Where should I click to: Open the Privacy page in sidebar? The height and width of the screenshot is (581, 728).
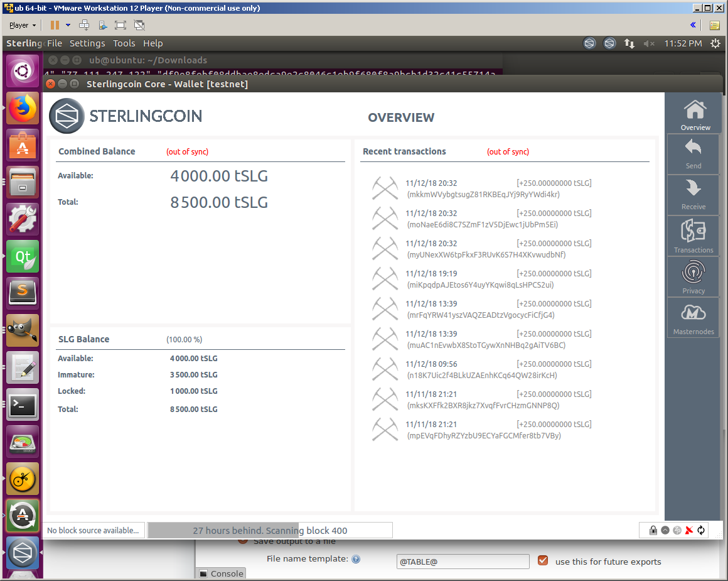693,277
